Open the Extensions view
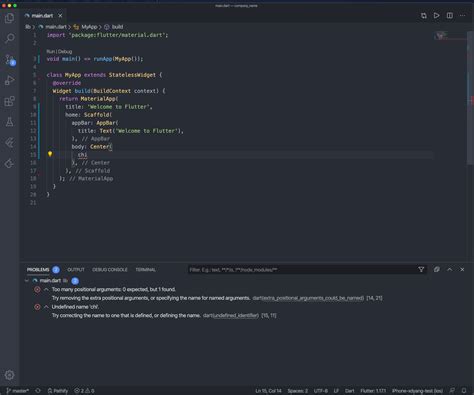The image size is (474, 395). coord(10,101)
